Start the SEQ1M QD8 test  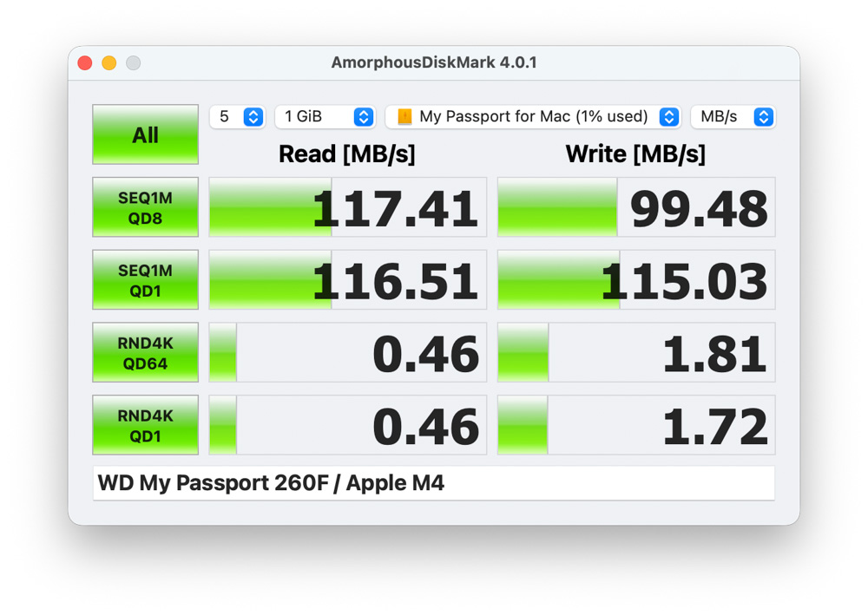coord(145,207)
